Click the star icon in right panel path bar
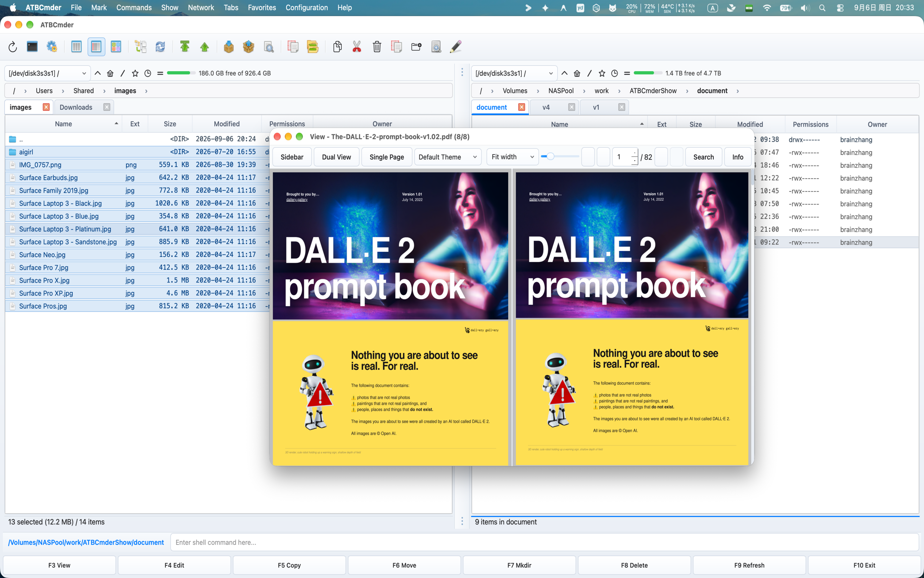Image resolution: width=924 pixels, height=578 pixels. click(x=602, y=74)
